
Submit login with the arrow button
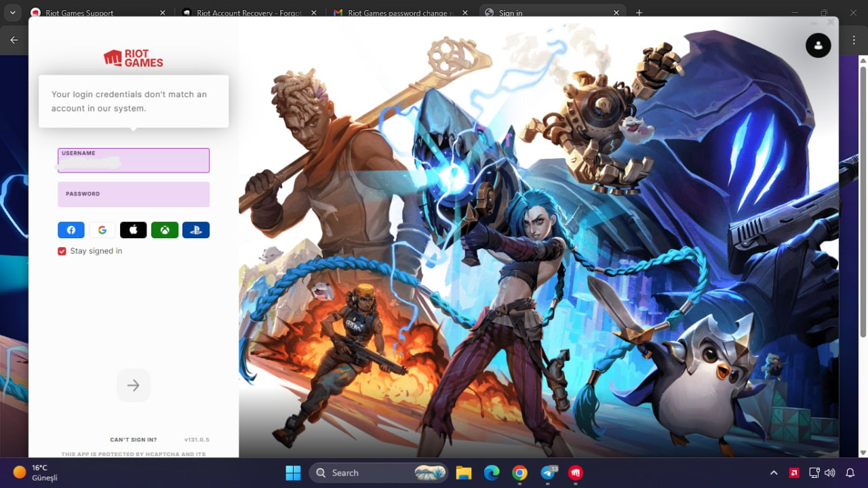tap(134, 386)
